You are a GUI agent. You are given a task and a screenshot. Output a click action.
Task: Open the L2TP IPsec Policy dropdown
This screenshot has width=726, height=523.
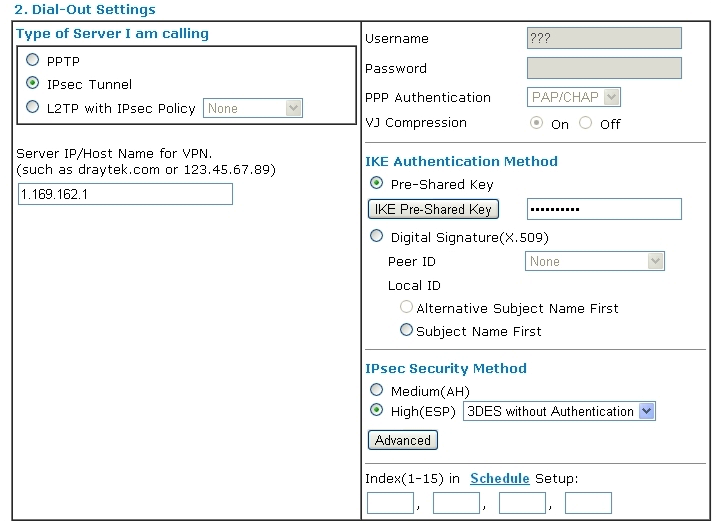click(x=253, y=108)
